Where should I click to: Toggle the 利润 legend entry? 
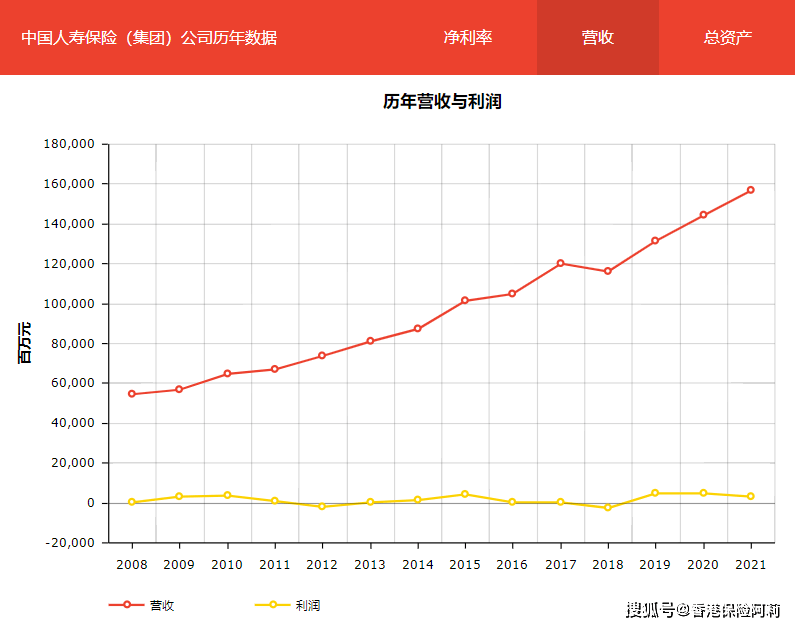coord(287,605)
